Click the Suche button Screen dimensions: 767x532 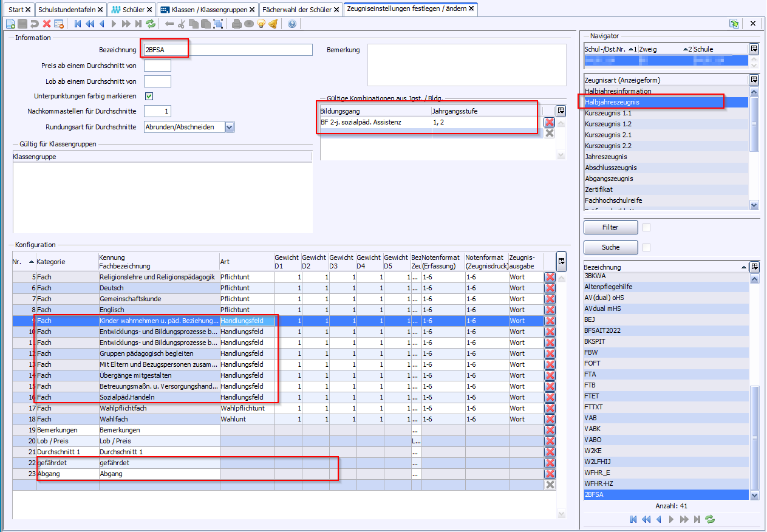[x=610, y=247]
